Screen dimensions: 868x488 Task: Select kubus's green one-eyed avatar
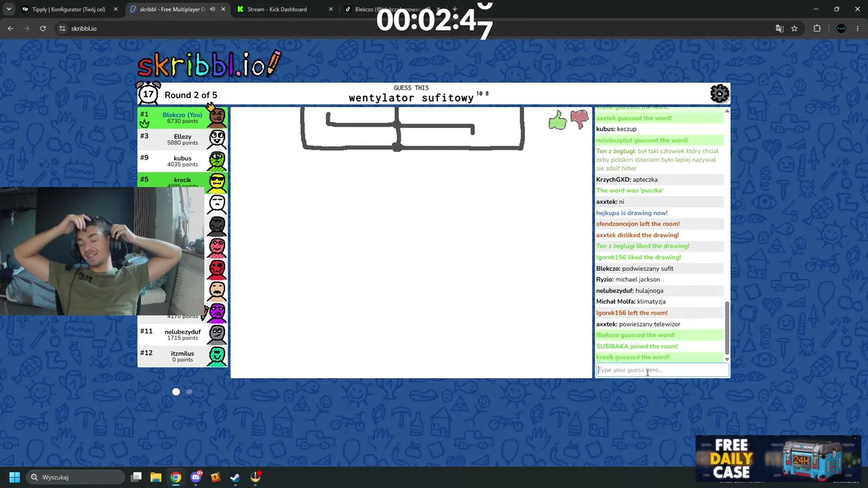pyautogui.click(x=217, y=161)
